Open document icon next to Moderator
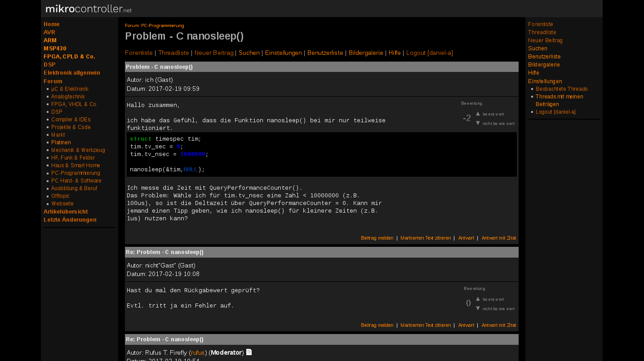Image resolution: width=644 pixels, height=361 pixels. (x=249, y=352)
